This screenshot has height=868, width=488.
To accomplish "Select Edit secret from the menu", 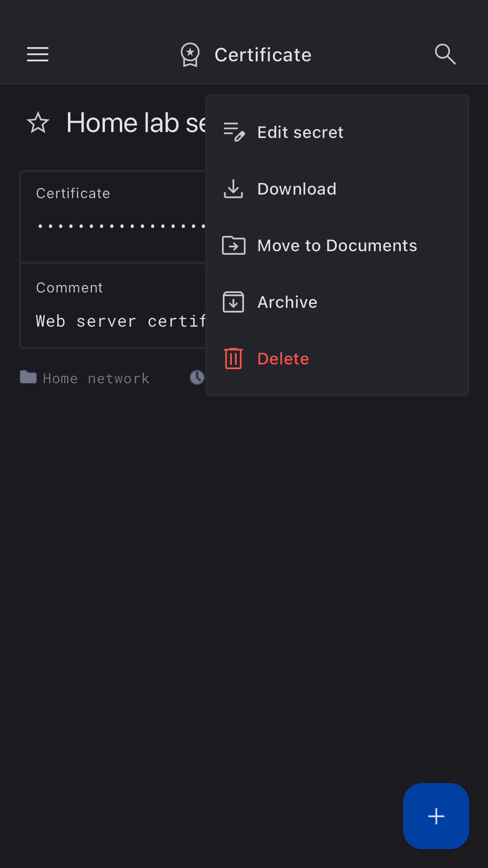I will 300,132.
